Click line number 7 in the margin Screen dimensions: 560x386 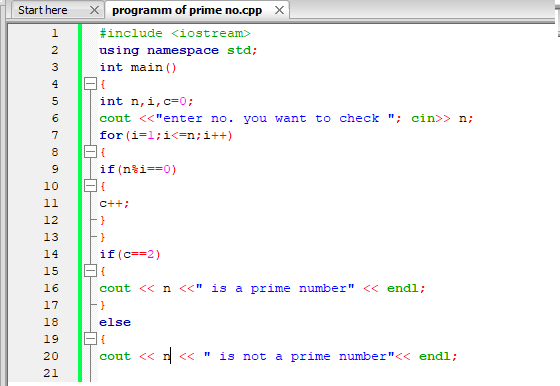click(x=55, y=135)
